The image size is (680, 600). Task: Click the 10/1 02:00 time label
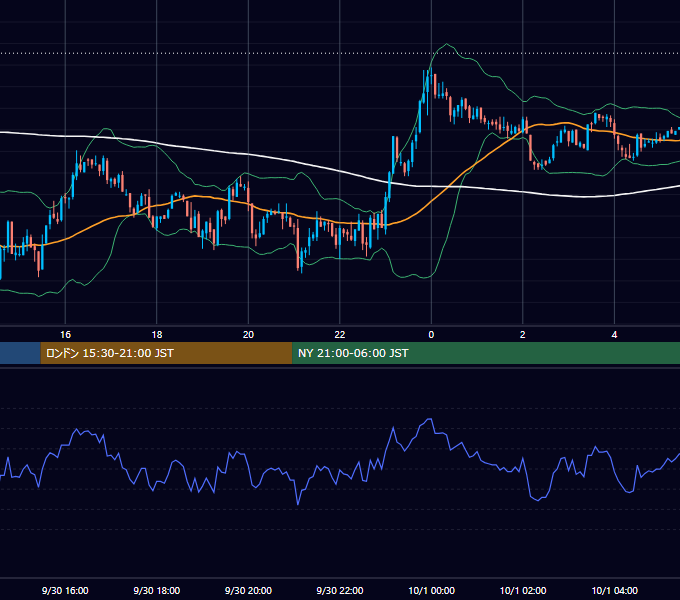coord(523,590)
